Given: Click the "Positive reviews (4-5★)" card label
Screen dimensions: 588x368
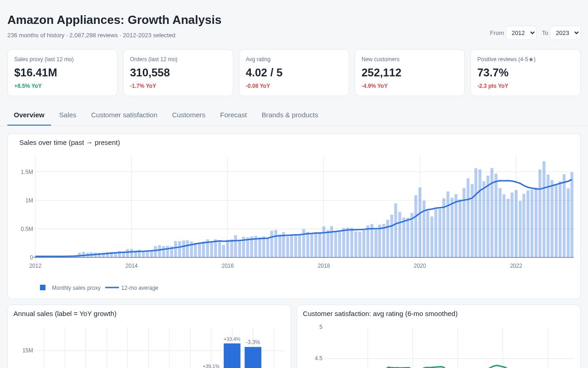Looking at the screenshot, I should coord(506,59).
